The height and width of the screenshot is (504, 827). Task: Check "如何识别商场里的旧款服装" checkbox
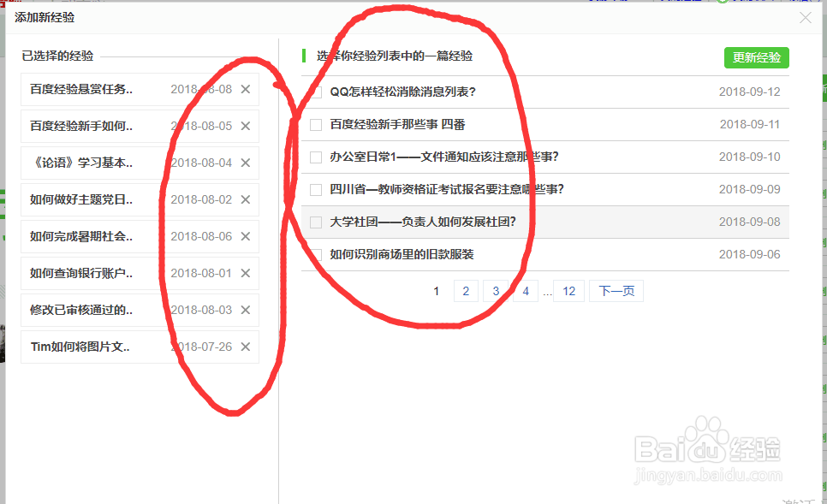pos(315,254)
